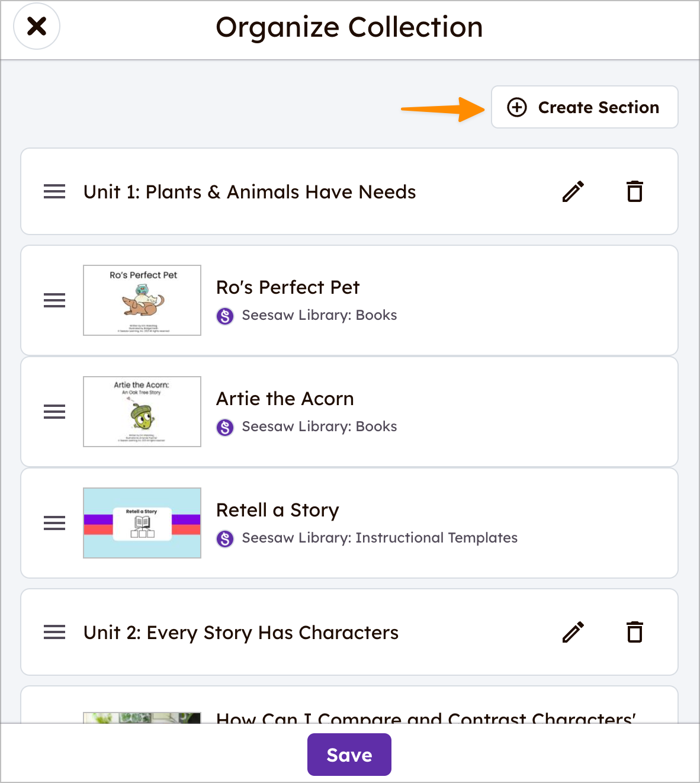Edit Unit 2 section name pencil icon
The image size is (700, 783).
pos(573,632)
